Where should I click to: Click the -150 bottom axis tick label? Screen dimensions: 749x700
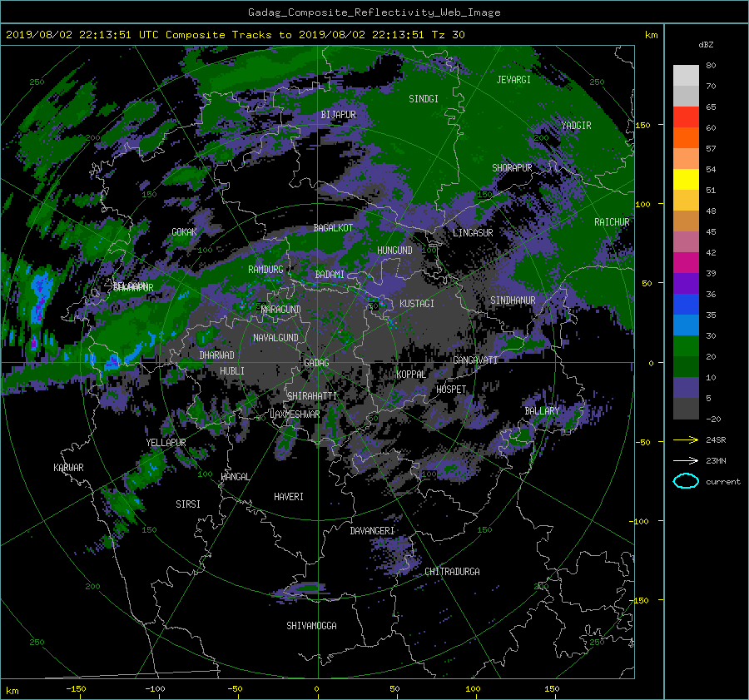coord(76,689)
